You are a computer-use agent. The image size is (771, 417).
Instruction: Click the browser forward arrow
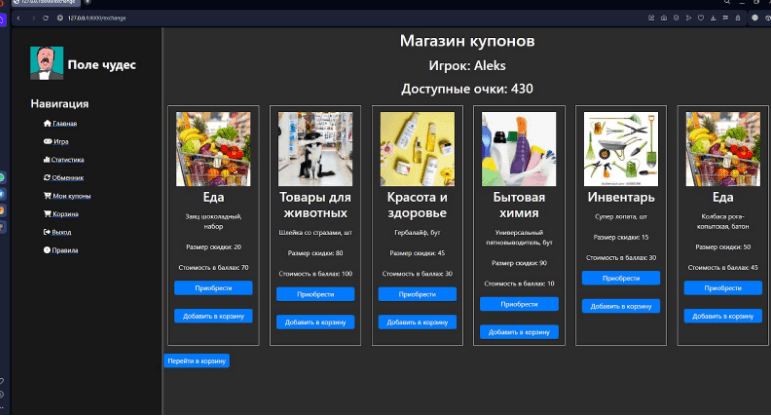pyautogui.click(x=33, y=18)
